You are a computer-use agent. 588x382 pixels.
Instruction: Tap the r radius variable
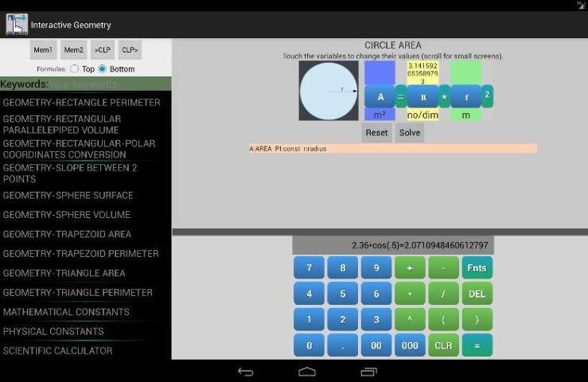tap(465, 97)
